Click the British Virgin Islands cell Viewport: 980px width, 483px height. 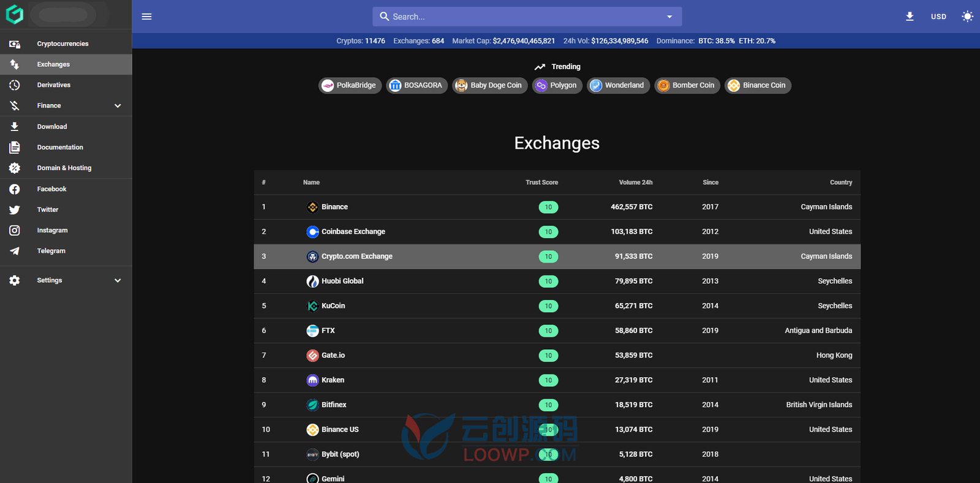coord(819,405)
